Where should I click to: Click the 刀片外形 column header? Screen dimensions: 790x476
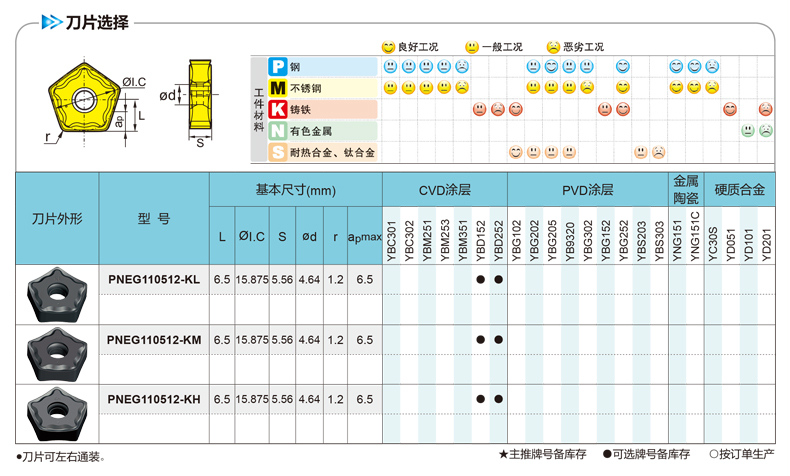(x=57, y=219)
